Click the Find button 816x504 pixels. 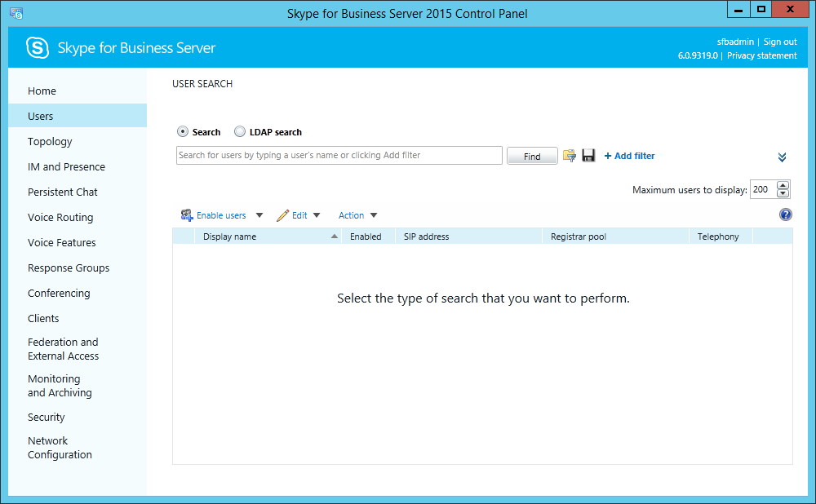(532, 156)
